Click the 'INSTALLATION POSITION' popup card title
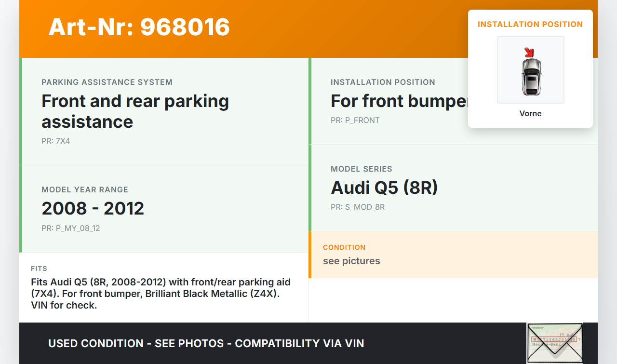 [x=530, y=24]
